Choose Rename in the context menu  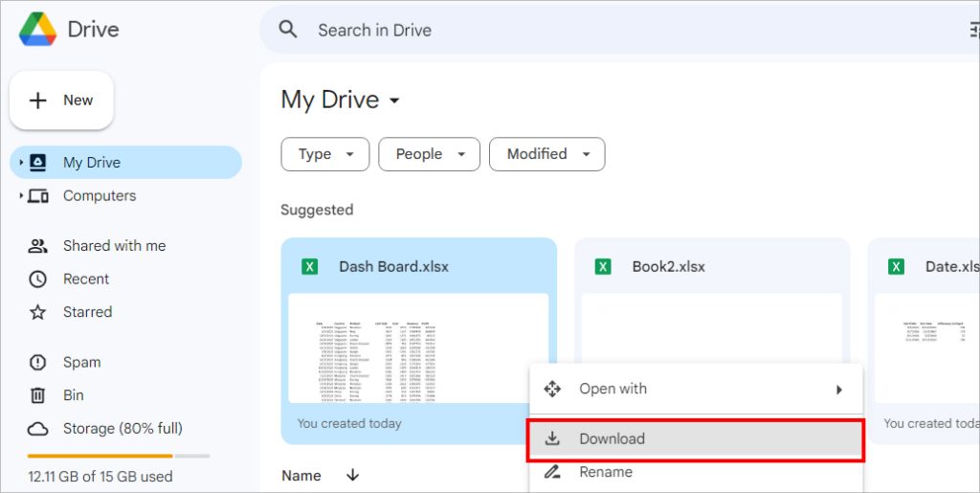(x=697, y=473)
